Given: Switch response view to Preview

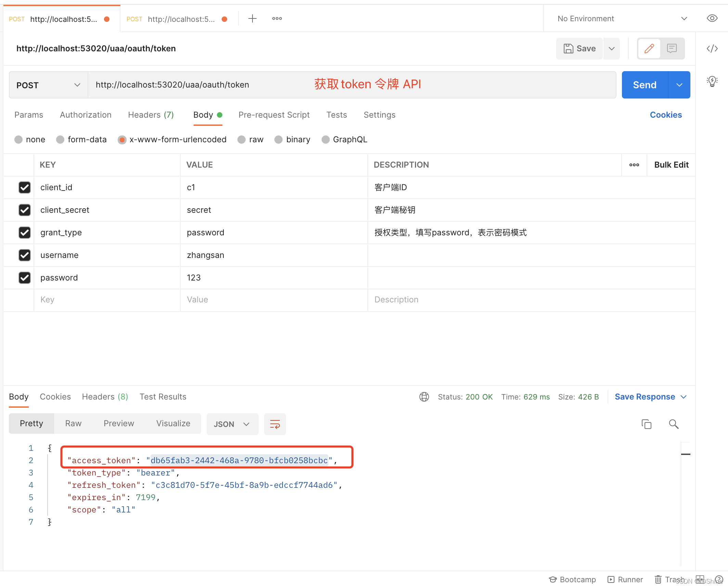Looking at the screenshot, I should [x=119, y=423].
